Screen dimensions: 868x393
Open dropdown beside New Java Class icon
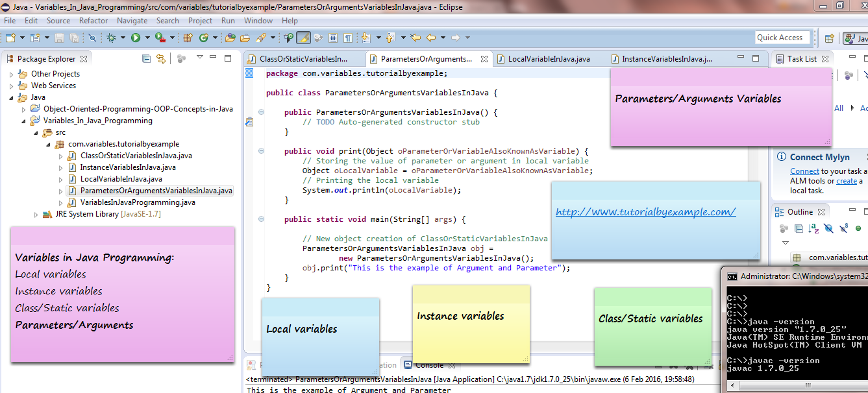[215, 38]
